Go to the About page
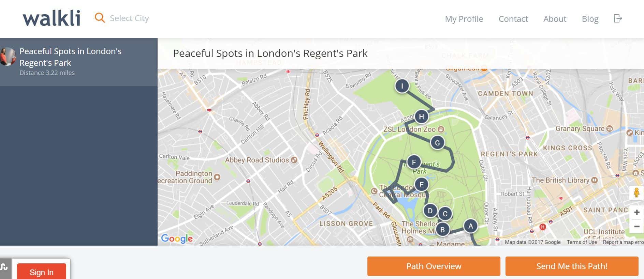This screenshot has width=644, height=279. (x=555, y=19)
